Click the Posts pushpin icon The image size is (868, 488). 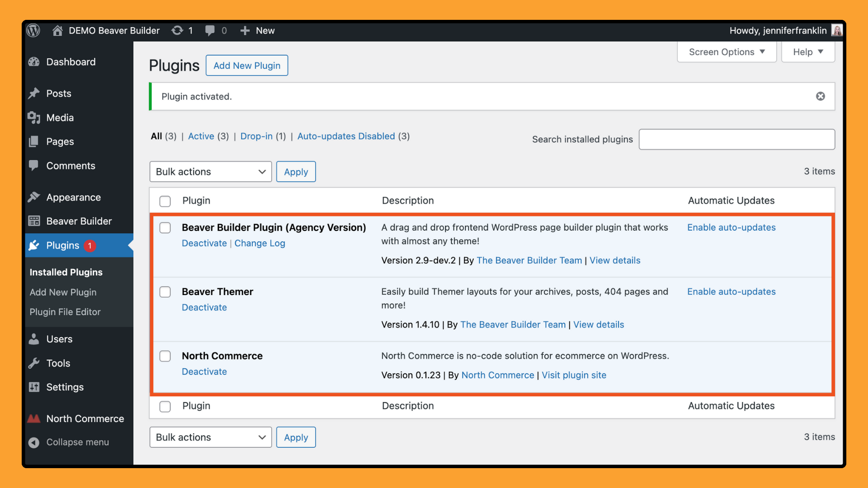click(34, 94)
